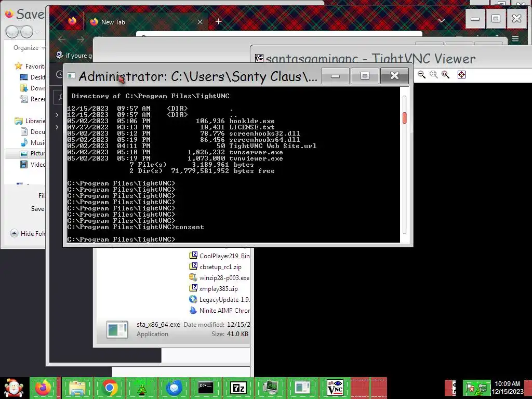Select Pictures in the Save dialog sidebar
This screenshot has height=399, width=532.
33,153
